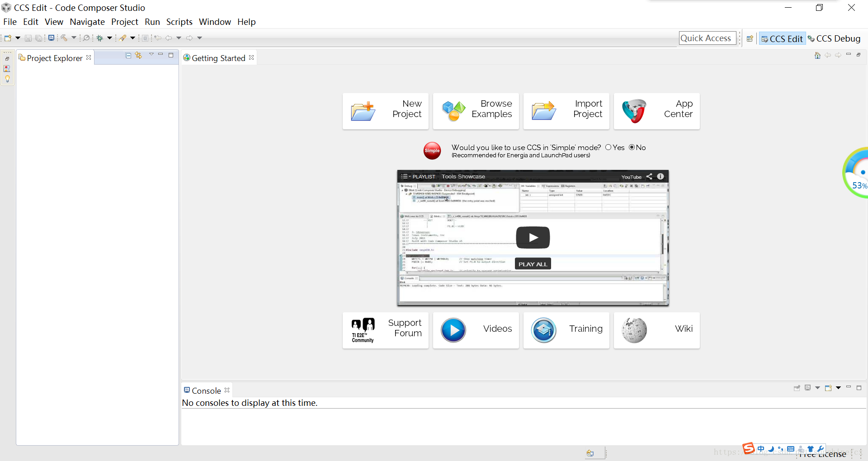Open the Forward history dropdown arrow

click(x=199, y=38)
